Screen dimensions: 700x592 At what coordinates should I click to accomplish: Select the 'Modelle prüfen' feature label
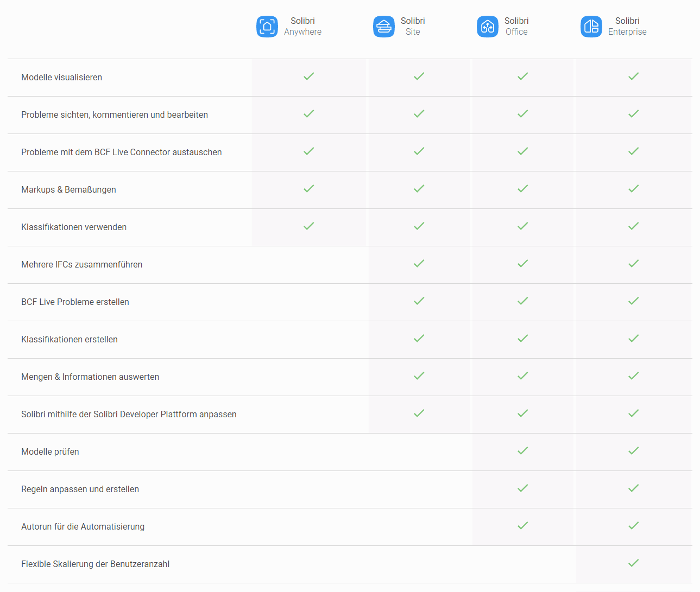pyautogui.click(x=50, y=452)
